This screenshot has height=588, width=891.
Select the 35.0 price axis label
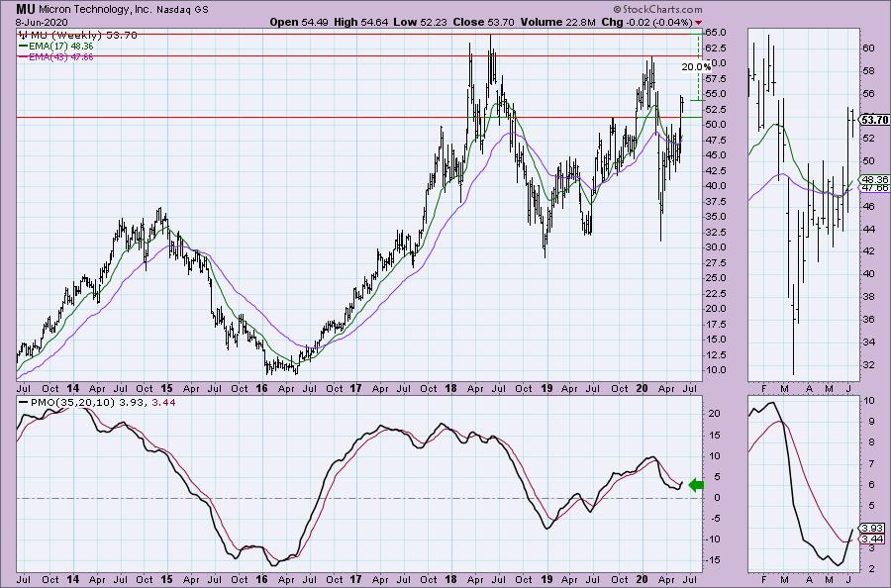click(x=716, y=217)
